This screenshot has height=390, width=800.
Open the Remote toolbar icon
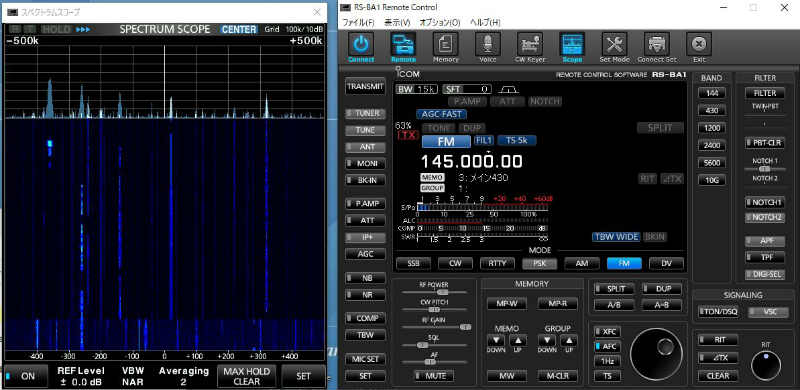403,44
